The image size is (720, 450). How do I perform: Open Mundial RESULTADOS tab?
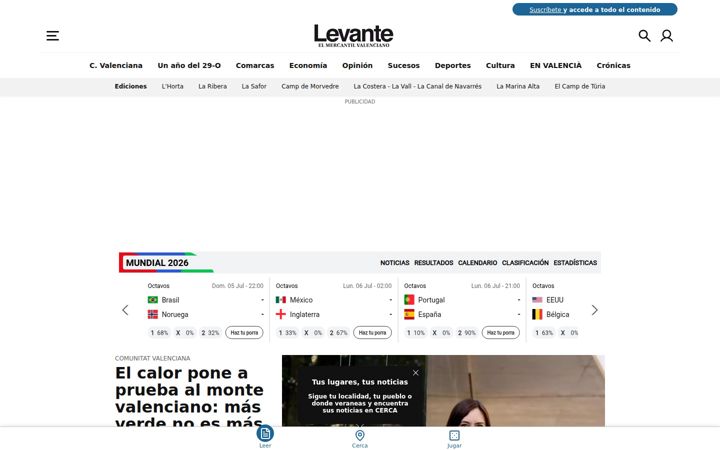(x=433, y=263)
